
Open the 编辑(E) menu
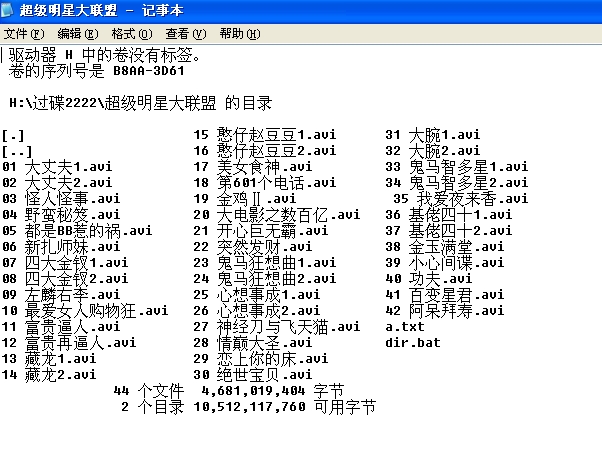tap(78, 34)
